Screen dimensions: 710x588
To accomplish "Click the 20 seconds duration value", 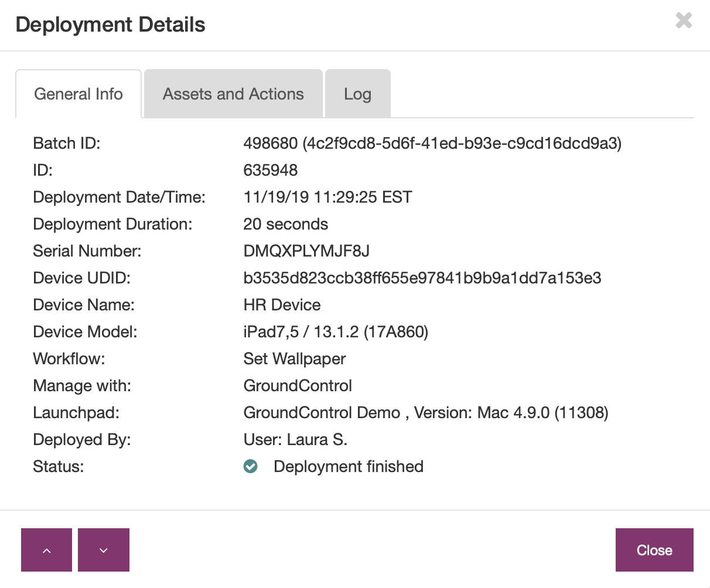I will (285, 224).
